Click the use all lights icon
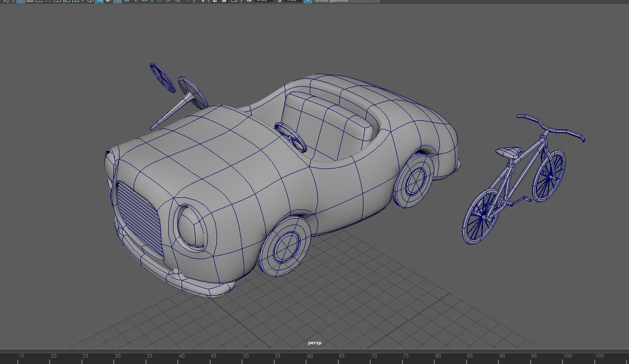Image resolution: width=629 pixels, height=364 pixels. pyautogui.click(x=136, y=1)
